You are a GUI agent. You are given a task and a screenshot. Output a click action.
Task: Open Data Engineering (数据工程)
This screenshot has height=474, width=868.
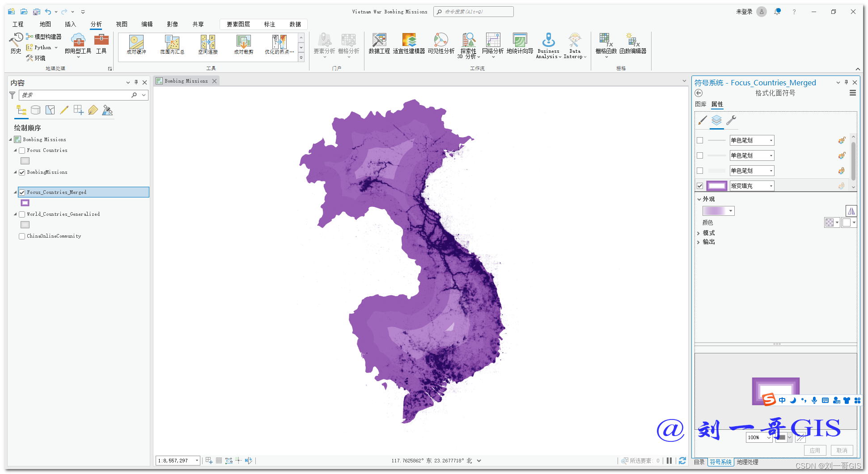[379, 44]
